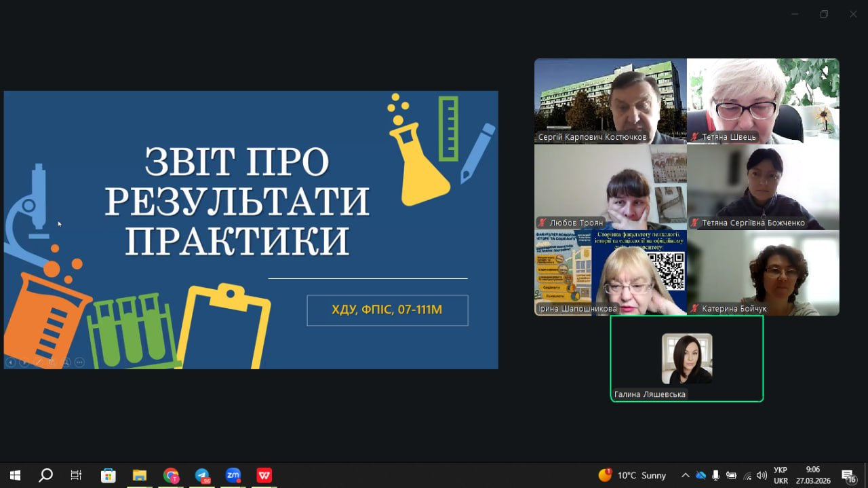Open the slideshow pen and pointer tools
Screen dimensions: 868x488
tap(39, 362)
